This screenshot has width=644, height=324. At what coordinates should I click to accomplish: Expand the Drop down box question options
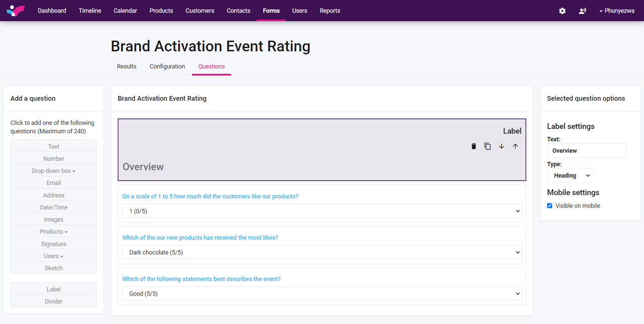tap(53, 171)
